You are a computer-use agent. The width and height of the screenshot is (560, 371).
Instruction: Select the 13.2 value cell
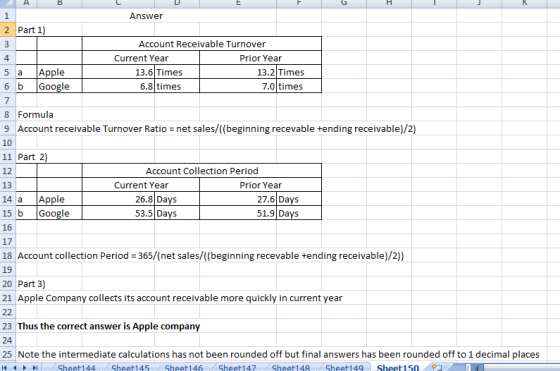238,72
